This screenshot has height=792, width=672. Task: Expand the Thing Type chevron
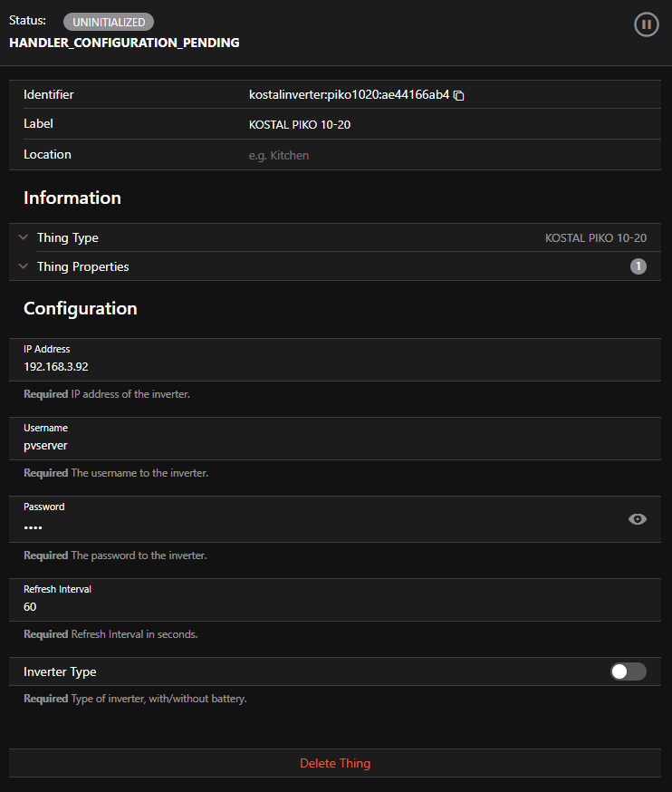coord(24,238)
